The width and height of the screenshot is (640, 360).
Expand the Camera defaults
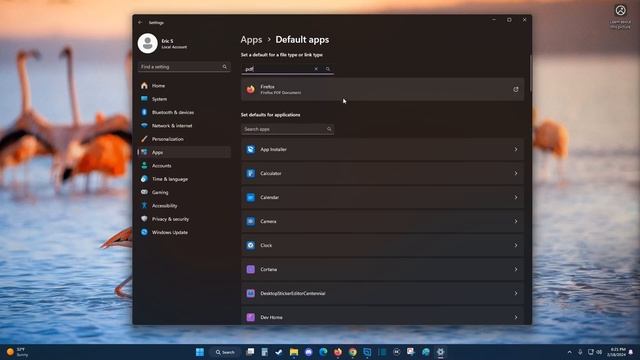click(x=516, y=221)
